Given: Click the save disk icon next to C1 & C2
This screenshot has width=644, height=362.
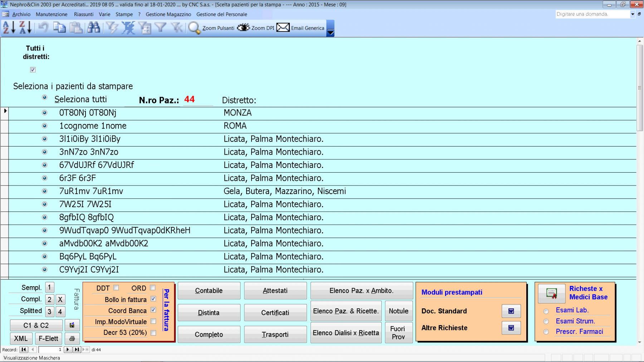Looking at the screenshot, I should [72, 325].
